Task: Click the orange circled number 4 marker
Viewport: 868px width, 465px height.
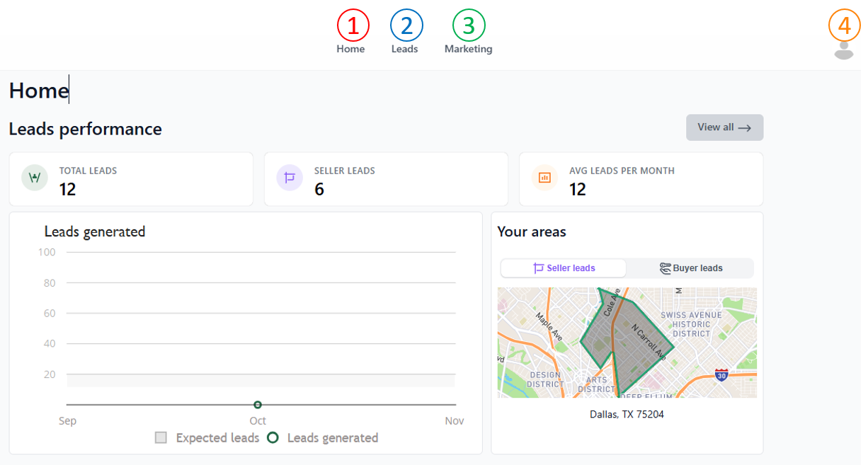Action: 844,25
